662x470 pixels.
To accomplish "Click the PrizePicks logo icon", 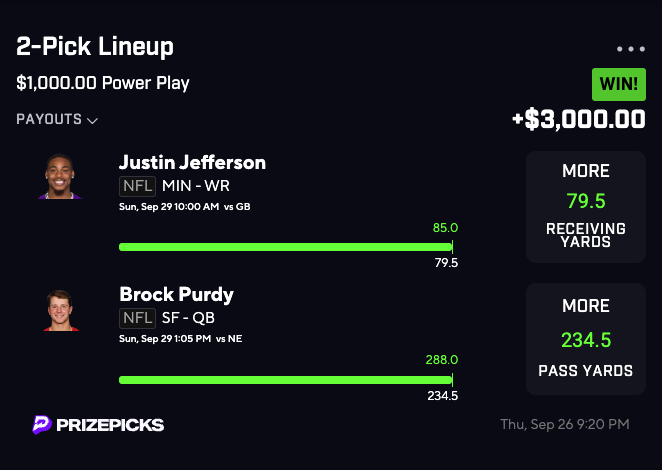I will [42, 425].
